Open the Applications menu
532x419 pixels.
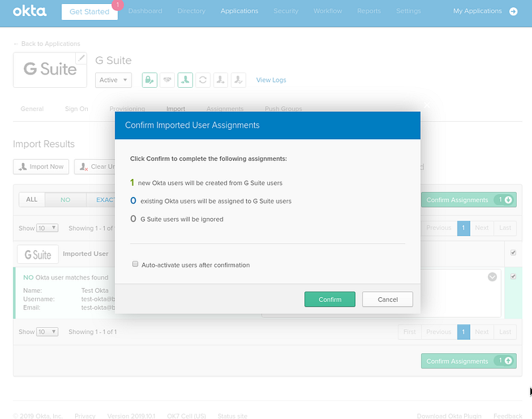(x=239, y=11)
